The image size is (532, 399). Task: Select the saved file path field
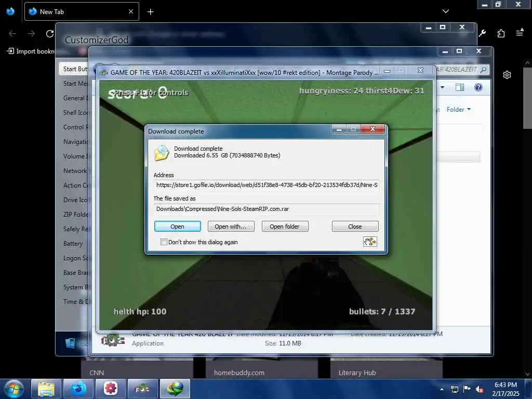click(267, 209)
